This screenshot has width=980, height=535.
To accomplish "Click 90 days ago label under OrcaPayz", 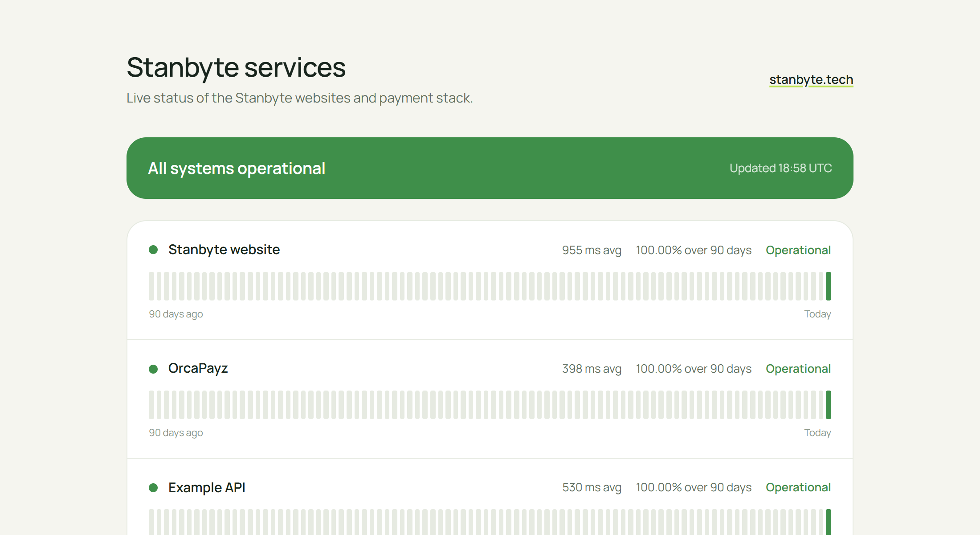I will [x=176, y=433].
